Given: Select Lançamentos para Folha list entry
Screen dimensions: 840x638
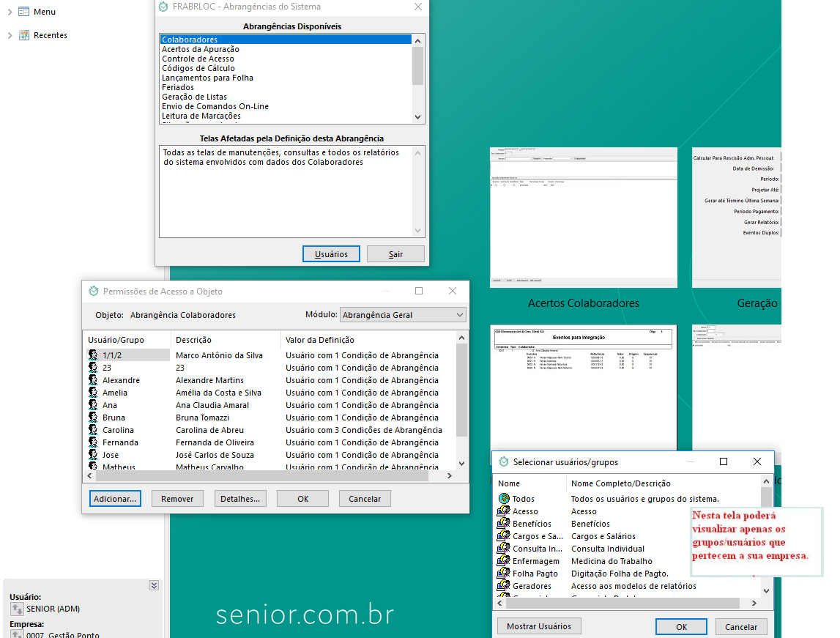Looking at the screenshot, I should click(207, 78).
